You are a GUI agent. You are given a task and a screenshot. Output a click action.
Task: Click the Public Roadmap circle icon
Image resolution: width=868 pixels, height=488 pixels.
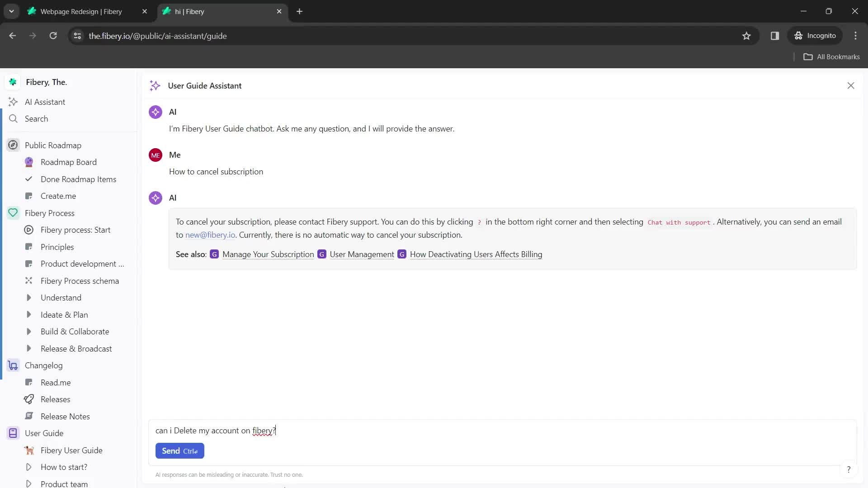(x=13, y=145)
